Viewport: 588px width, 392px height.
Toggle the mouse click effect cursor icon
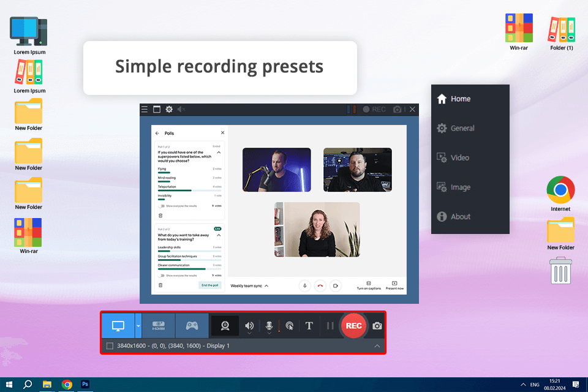[290, 326]
